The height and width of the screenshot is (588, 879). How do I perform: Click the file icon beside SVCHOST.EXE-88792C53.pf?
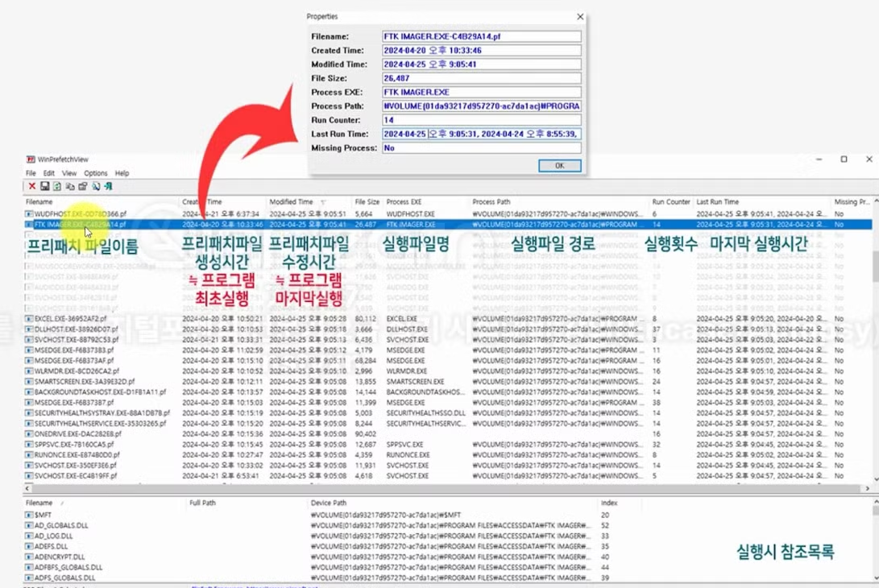(28, 340)
